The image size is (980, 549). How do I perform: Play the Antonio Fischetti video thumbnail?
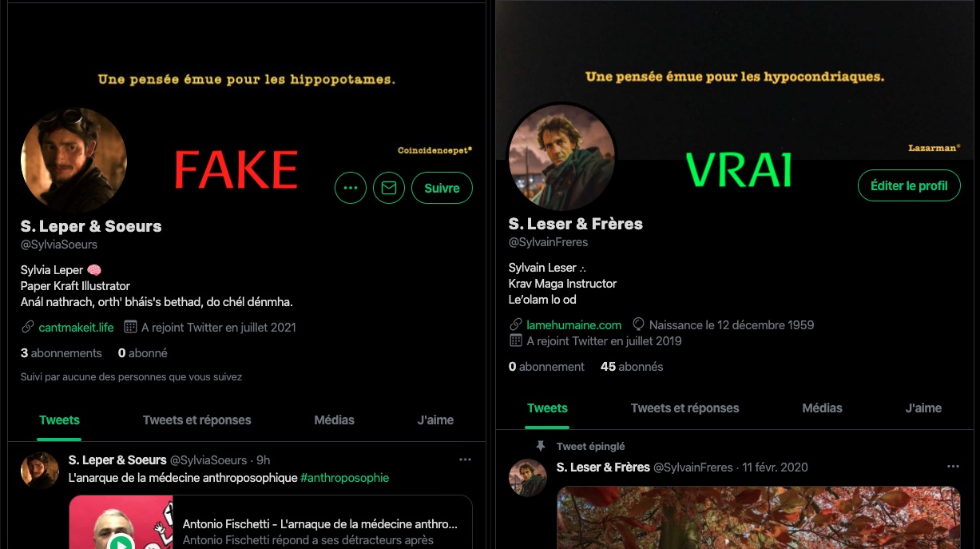click(121, 523)
